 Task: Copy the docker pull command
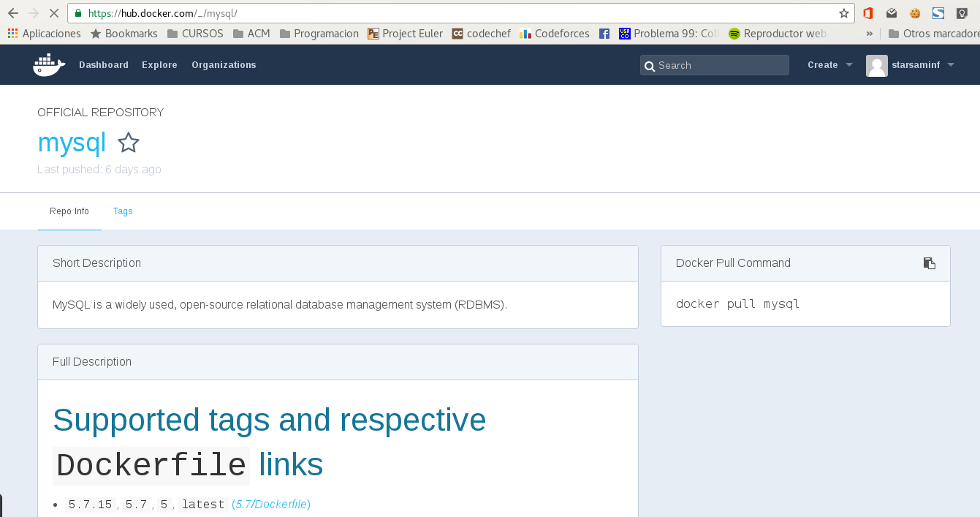pos(930,263)
